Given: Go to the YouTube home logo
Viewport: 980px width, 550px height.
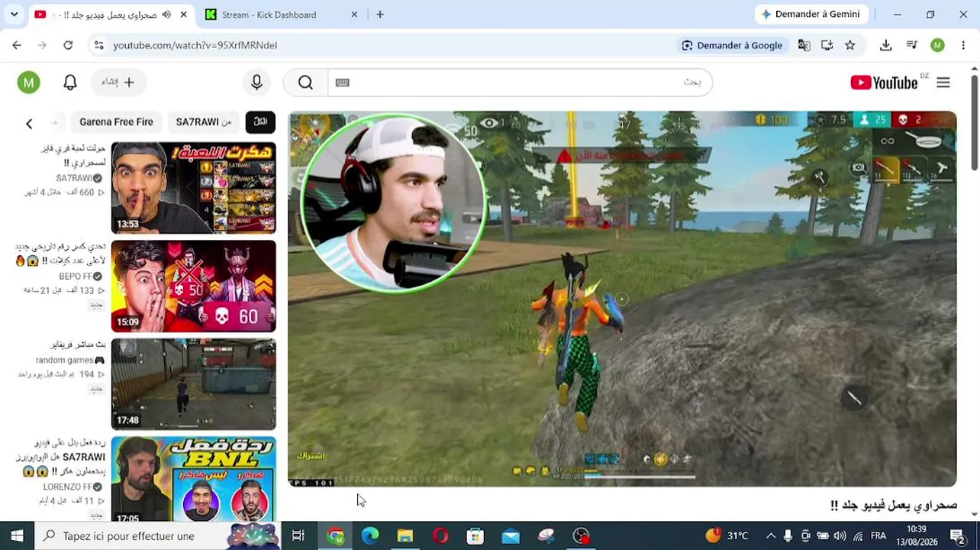Looking at the screenshot, I should coord(884,82).
